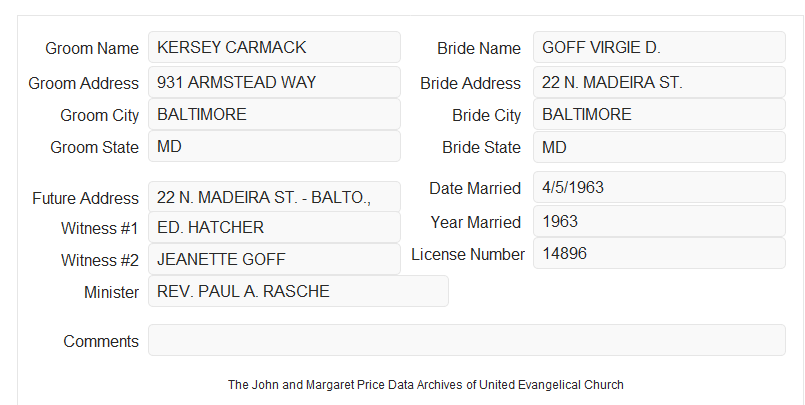Click the Minister label text
This screenshot has width=805, height=405.
coord(111,292)
